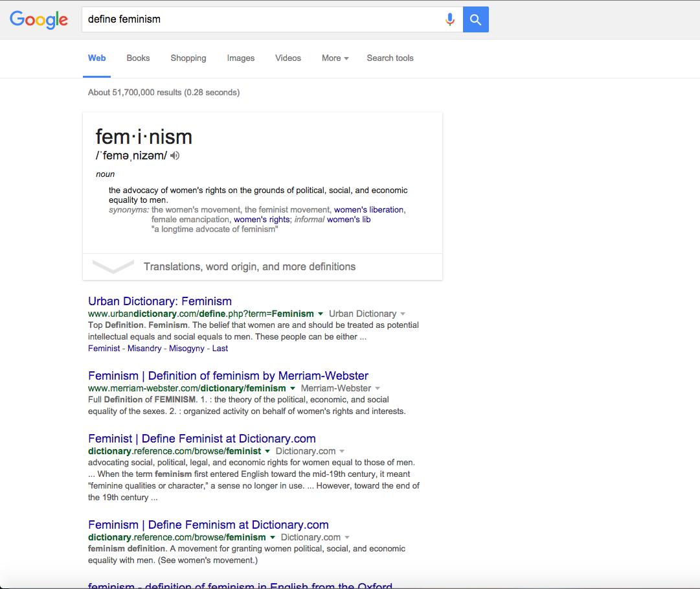Open the Merriam-Webster feminism definition result
Screen dimensions: 700x589
[x=228, y=376]
